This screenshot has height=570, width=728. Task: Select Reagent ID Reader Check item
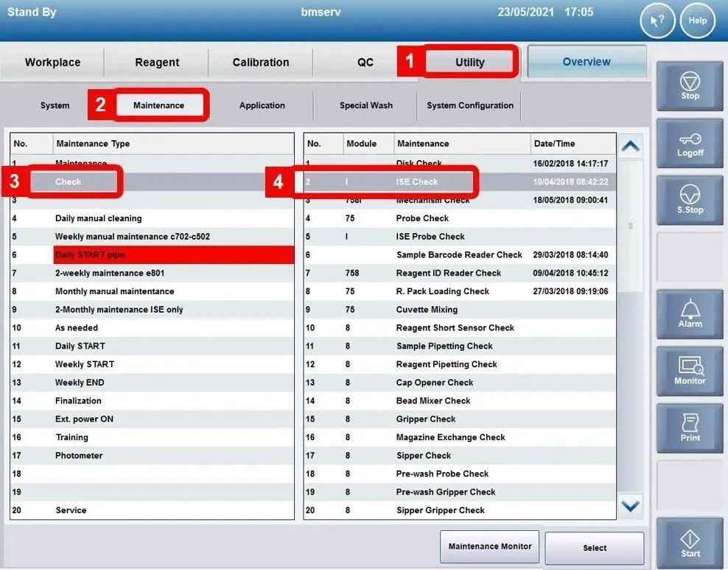[460, 273]
